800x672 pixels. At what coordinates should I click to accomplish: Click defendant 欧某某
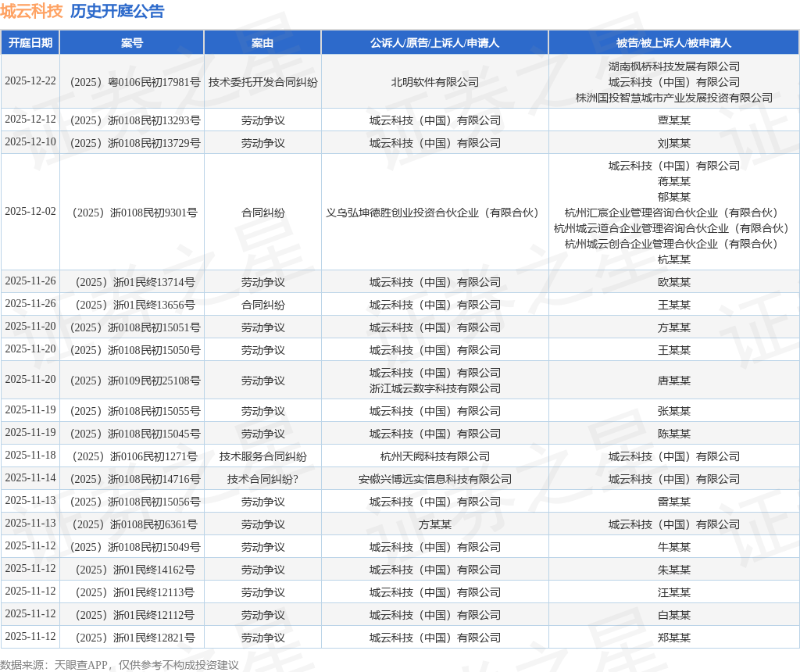(674, 282)
